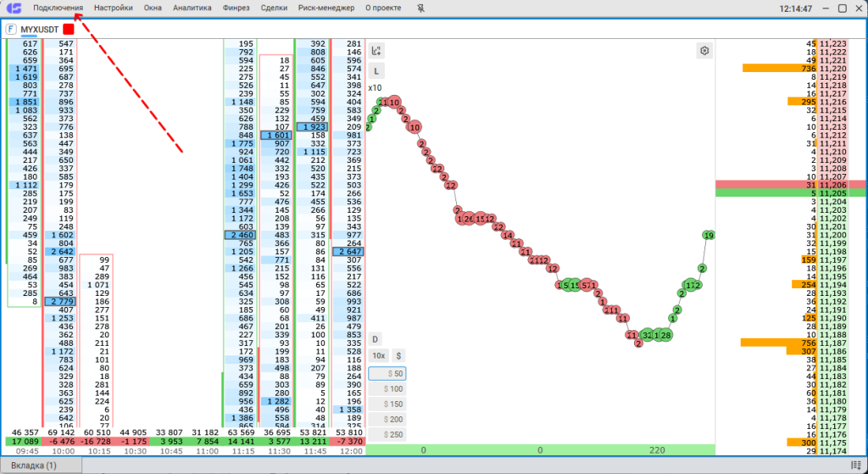The image size is (868, 474).
Task: Click the clock showing 12:14:47
Action: click(x=795, y=8)
